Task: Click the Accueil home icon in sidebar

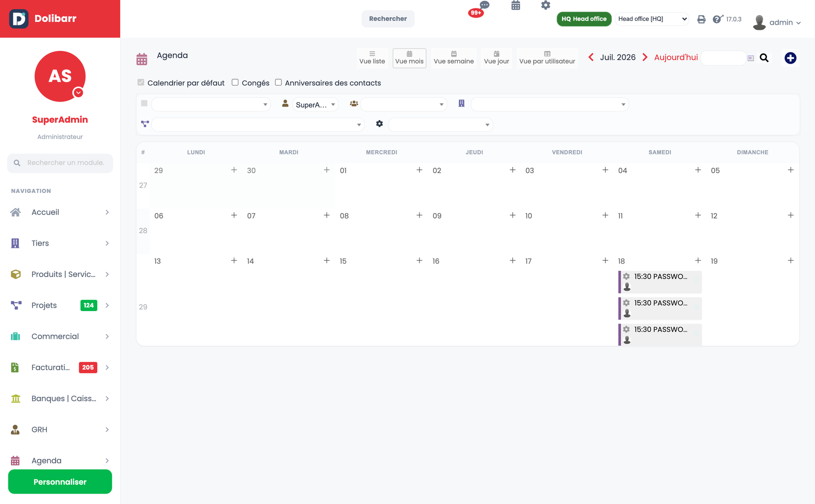Action: point(15,212)
